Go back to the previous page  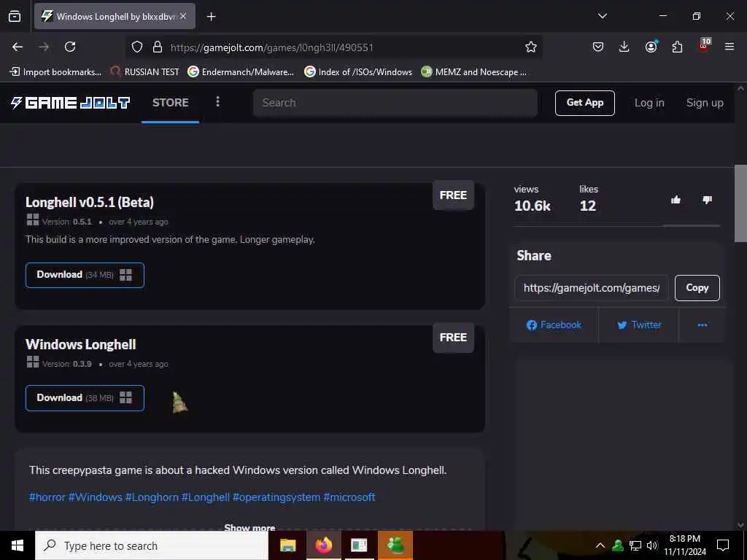point(18,47)
